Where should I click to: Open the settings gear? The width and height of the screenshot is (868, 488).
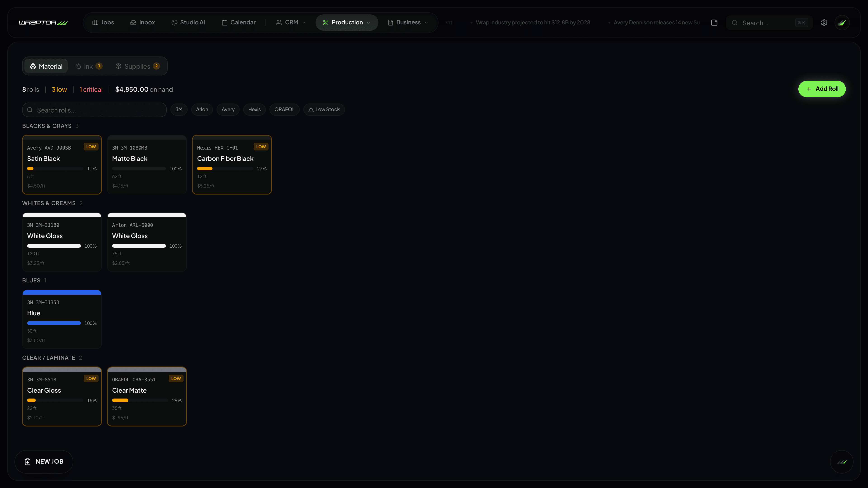[824, 23]
